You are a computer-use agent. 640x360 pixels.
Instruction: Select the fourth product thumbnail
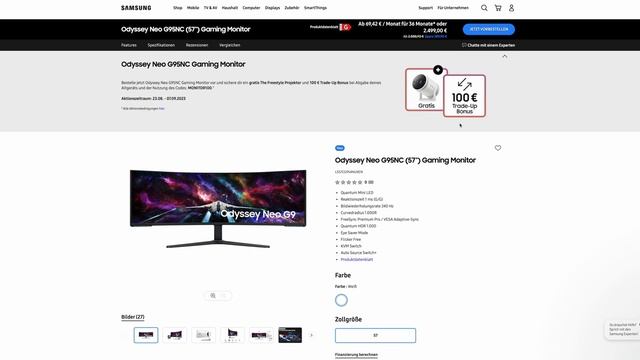[232, 335]
